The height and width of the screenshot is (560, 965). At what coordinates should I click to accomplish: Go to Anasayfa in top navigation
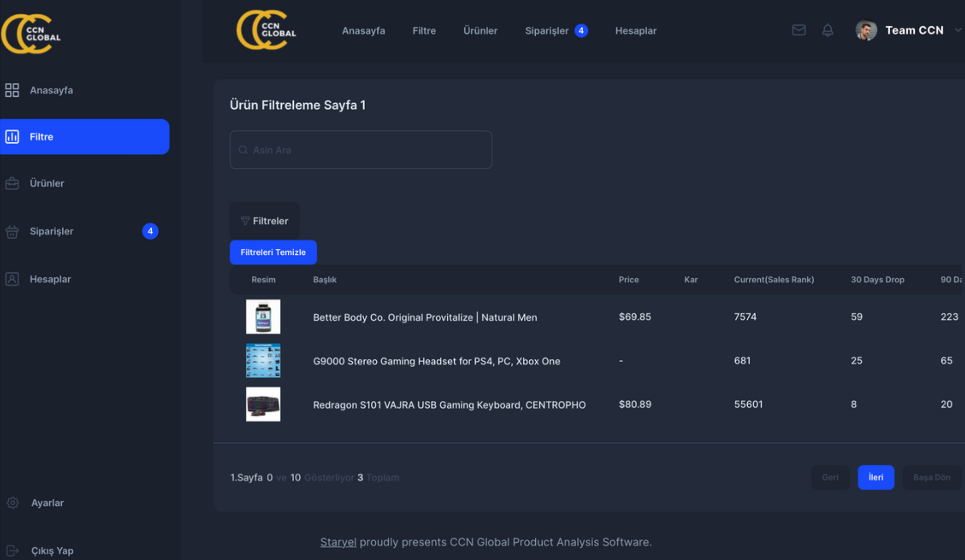[363, 31]
